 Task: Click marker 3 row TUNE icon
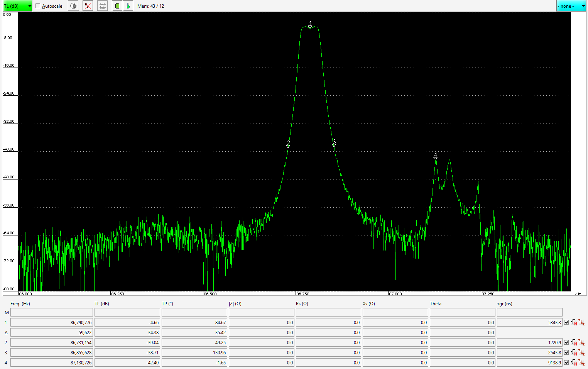pos(581,352)
